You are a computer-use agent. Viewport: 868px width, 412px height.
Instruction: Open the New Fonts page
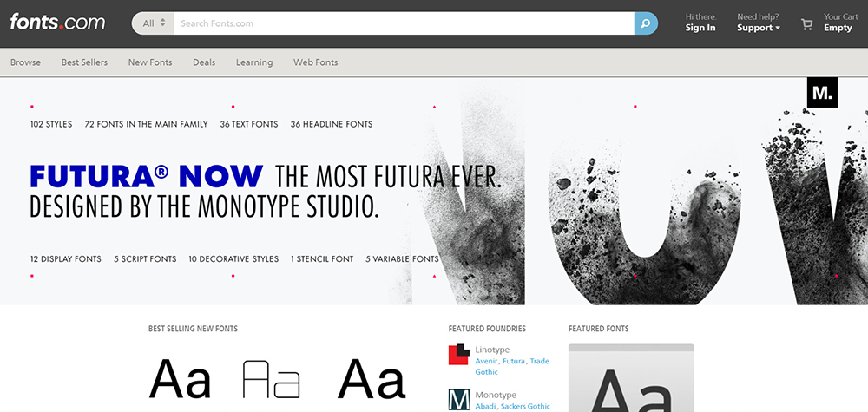pos(150,62)
